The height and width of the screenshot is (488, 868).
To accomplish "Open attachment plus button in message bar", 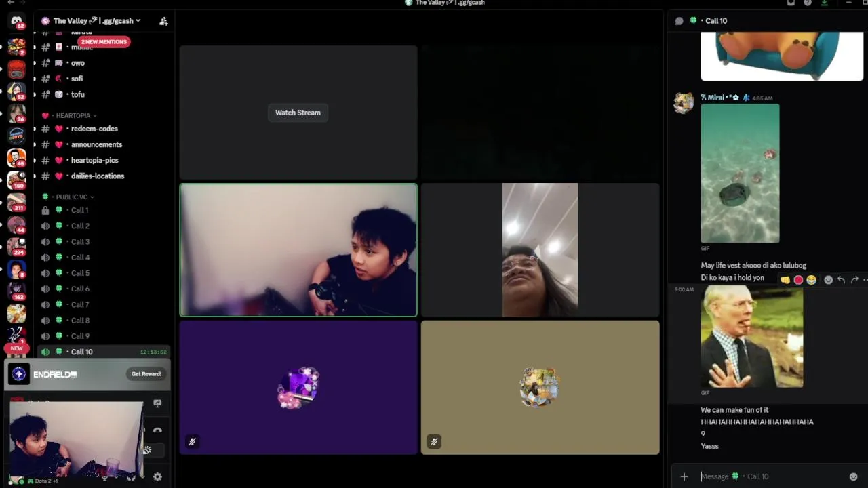I will 684,476.
